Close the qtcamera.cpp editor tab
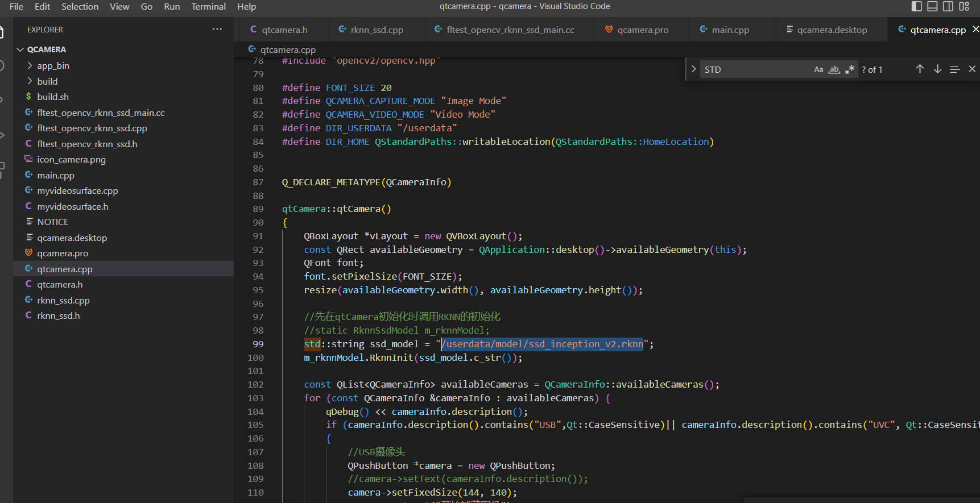This screenshot has height=503, width=980. [x=975, y=29]
